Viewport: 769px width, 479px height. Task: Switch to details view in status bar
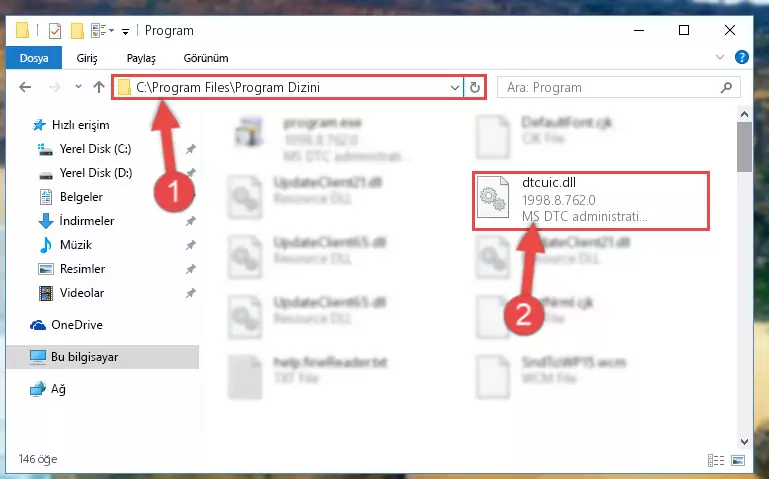[x=716, y=460]
